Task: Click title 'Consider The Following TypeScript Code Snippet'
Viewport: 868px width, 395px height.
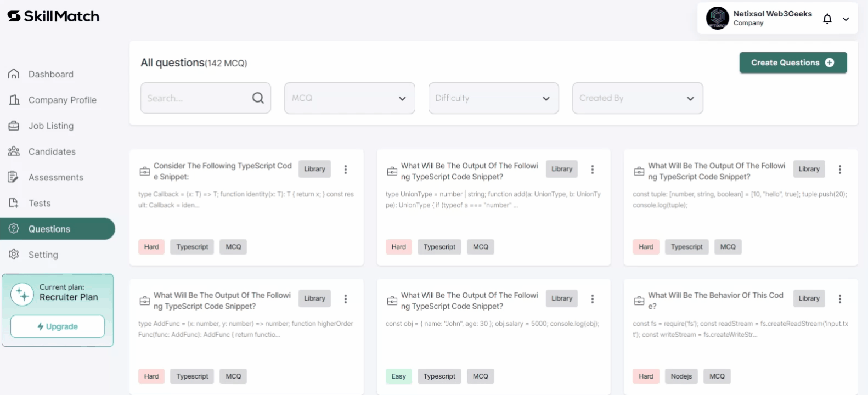Action: point(223,171)
